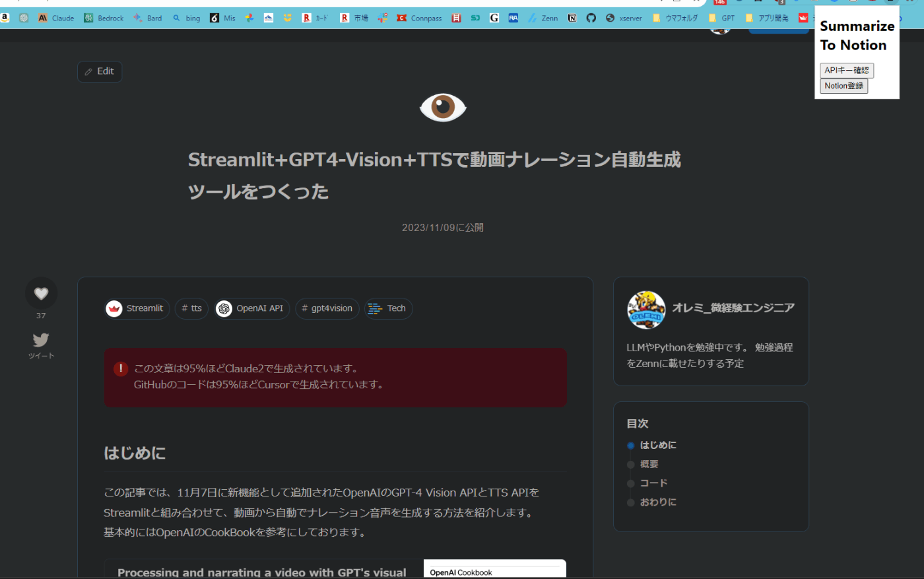Open the Google Photos pinwheel bookmark

coord(249,18)
